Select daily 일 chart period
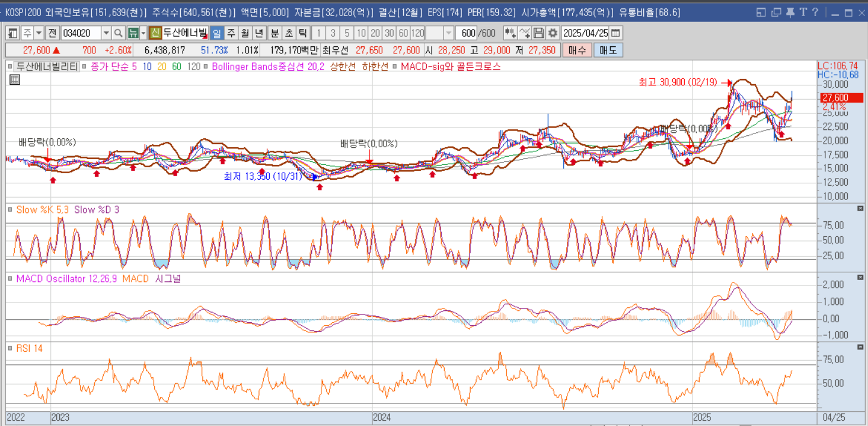868x426 pixels. 217,33
